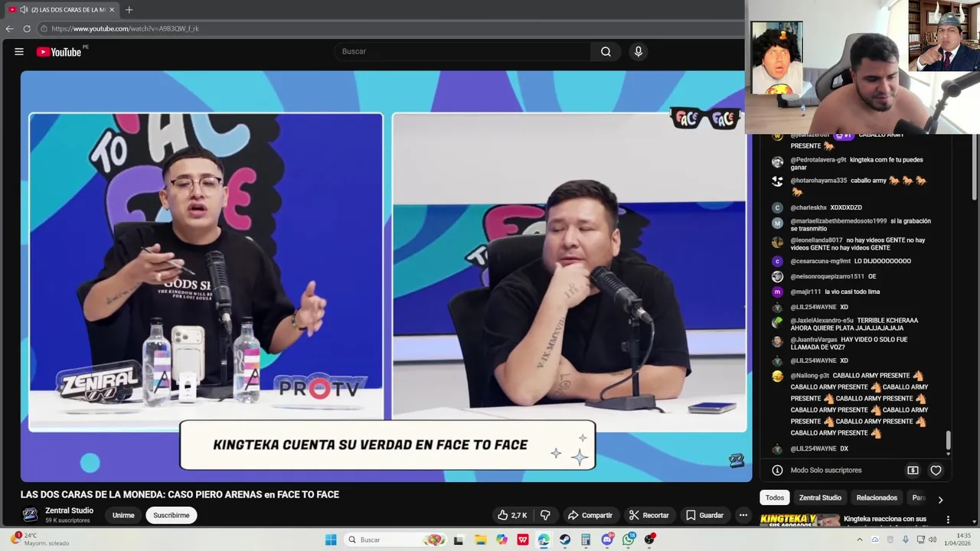The height and width of the screenshot is (551, 980).
Task: Switch to Edge browser on taskbar
Action: 544,540
